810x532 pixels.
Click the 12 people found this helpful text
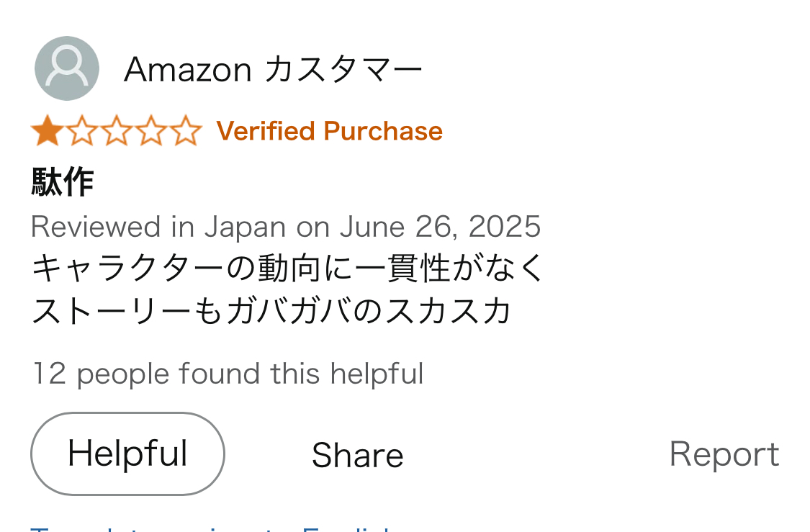[x=228, y=374]
